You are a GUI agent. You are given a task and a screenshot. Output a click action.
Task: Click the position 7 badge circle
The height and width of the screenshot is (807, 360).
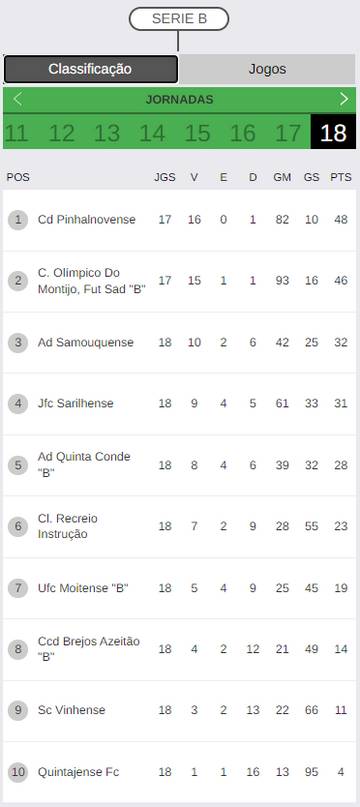click(18, 588)
